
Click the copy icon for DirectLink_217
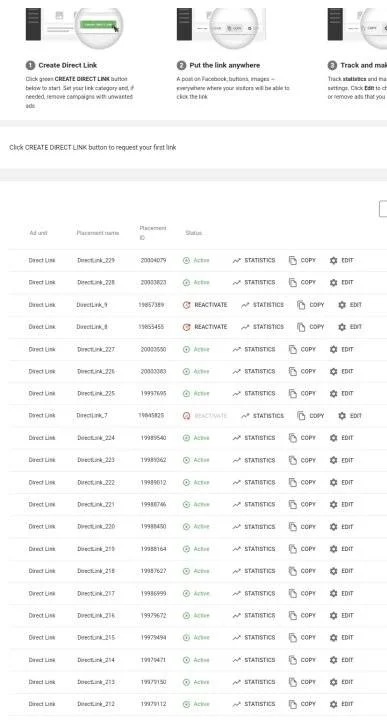click(292, 594)
